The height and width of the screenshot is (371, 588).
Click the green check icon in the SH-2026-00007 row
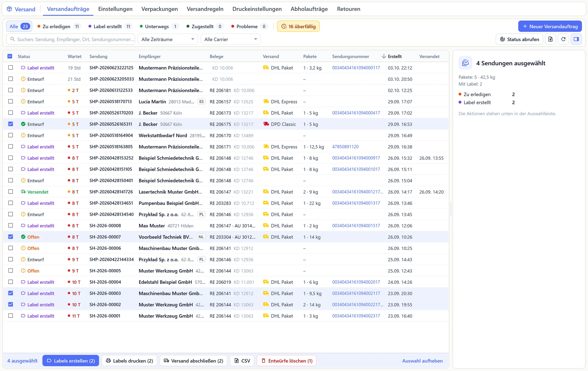click(x=23, y=237)
